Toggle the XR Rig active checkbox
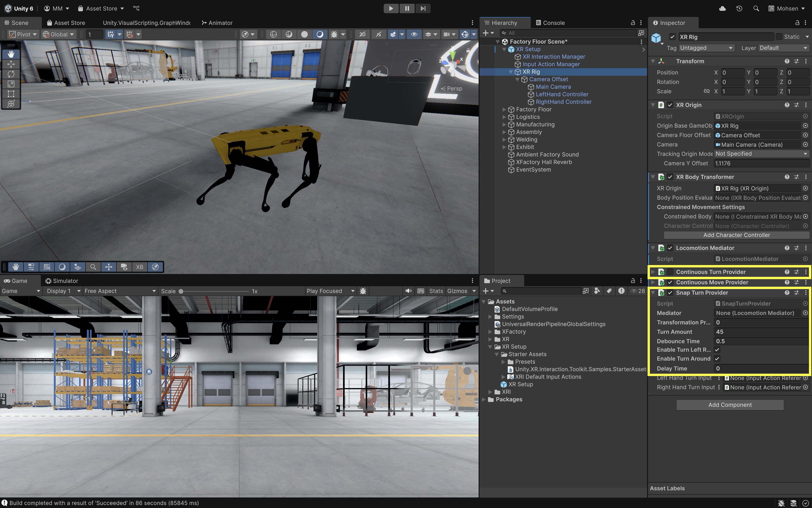This screenshot has height=508, width=812. (x=672, y=37)
